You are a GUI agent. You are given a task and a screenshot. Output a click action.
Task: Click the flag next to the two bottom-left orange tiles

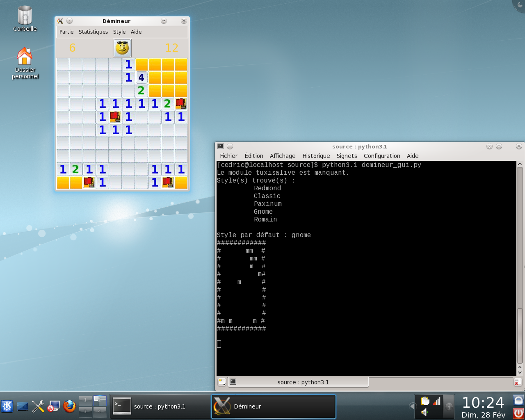pyautogui.click(x=89, y=183)
